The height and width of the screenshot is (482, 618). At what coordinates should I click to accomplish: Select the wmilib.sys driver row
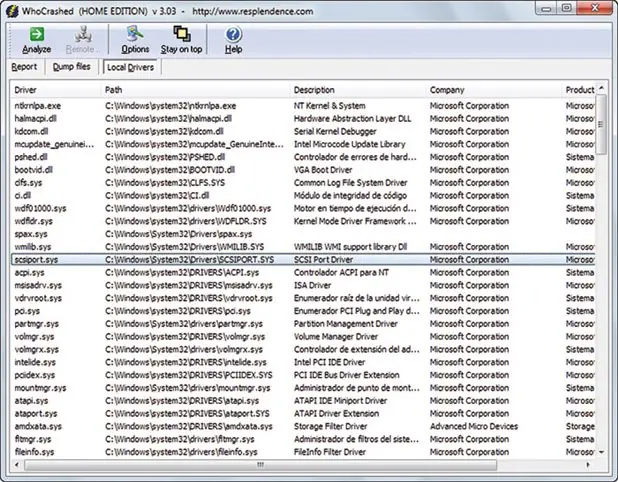[303, 247]
